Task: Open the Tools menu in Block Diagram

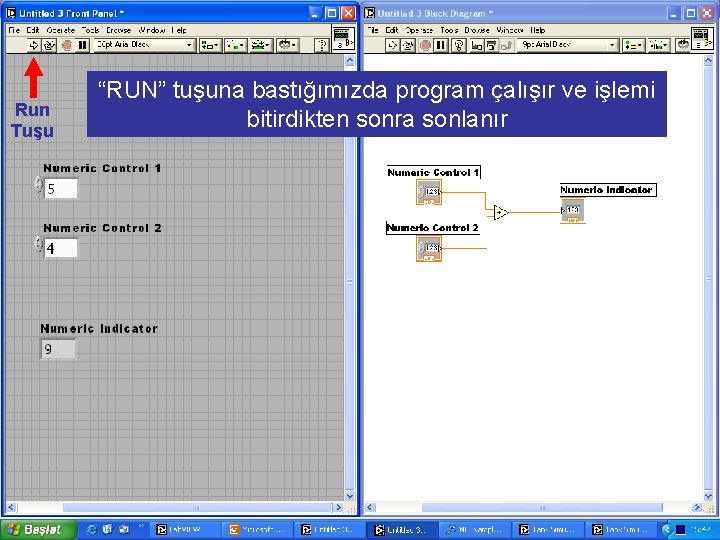Action: point(449,30)
